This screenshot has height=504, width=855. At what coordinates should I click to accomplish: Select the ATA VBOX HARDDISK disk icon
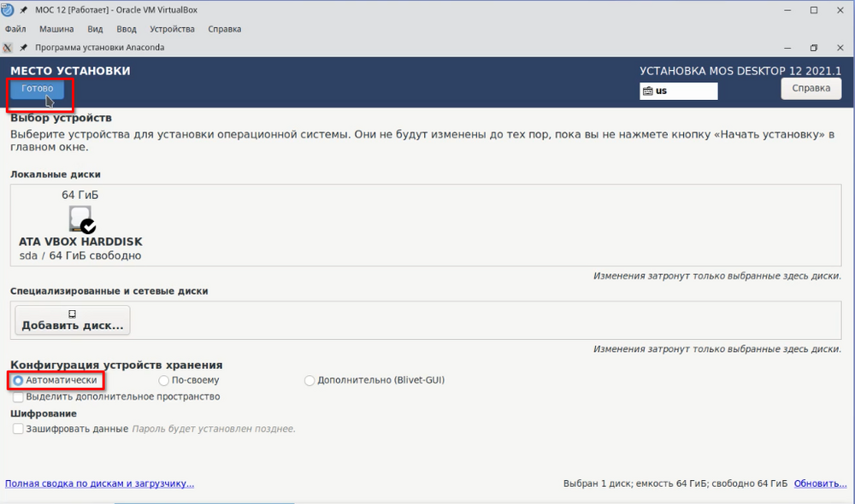81,220
